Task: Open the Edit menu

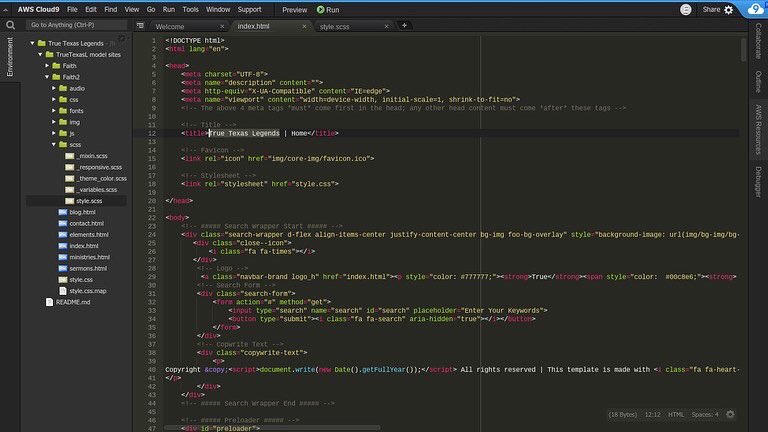Action: coord(91,9)
